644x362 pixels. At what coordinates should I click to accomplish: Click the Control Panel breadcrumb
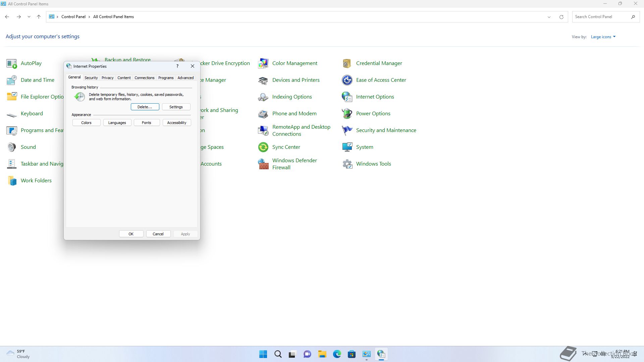[x=73, y=17]
